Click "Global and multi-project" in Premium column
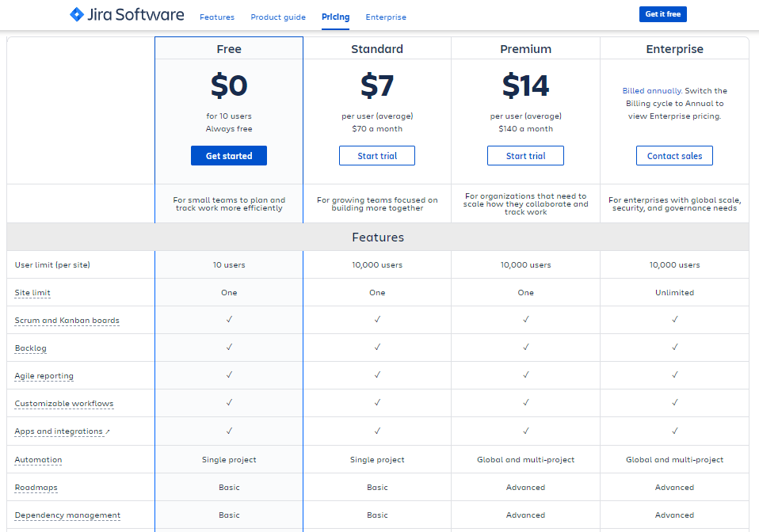 point(526,459)
